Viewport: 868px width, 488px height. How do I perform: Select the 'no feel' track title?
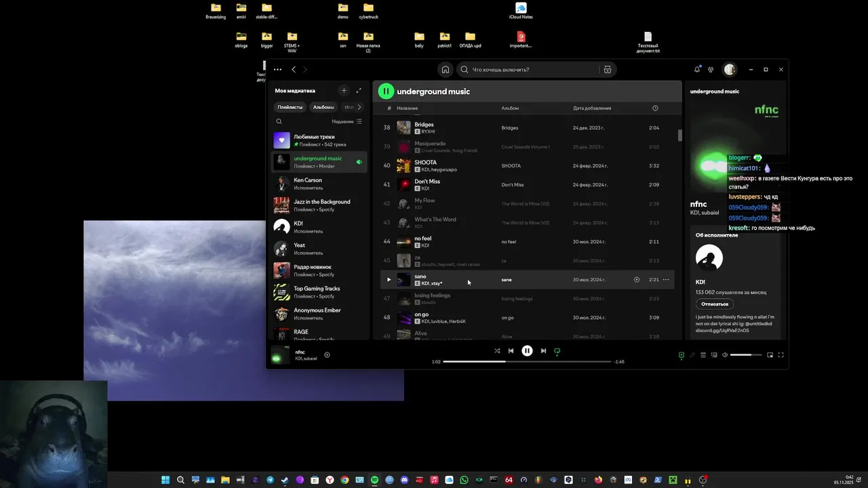(x=422, y=239)
